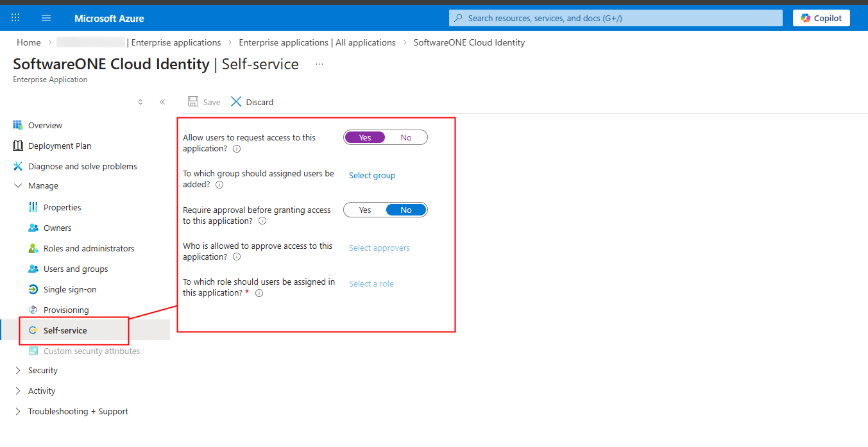Click the Copilot button

pos(821,18)
